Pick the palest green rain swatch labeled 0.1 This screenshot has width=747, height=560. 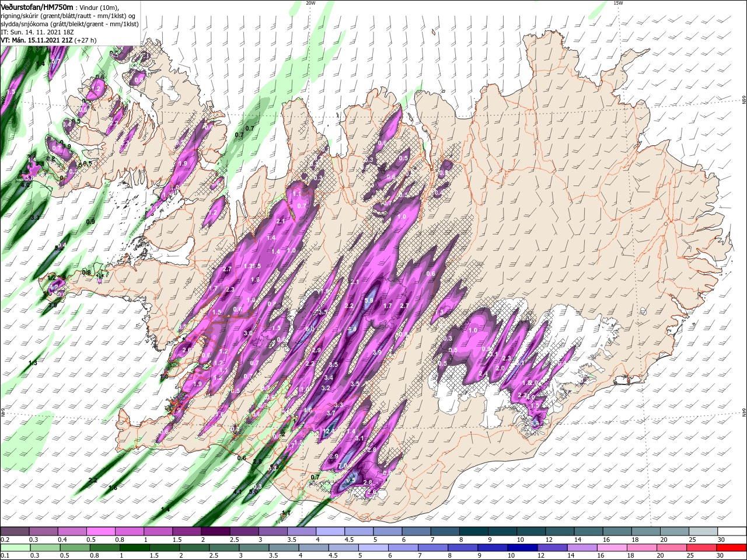click(x=15, y=548)
